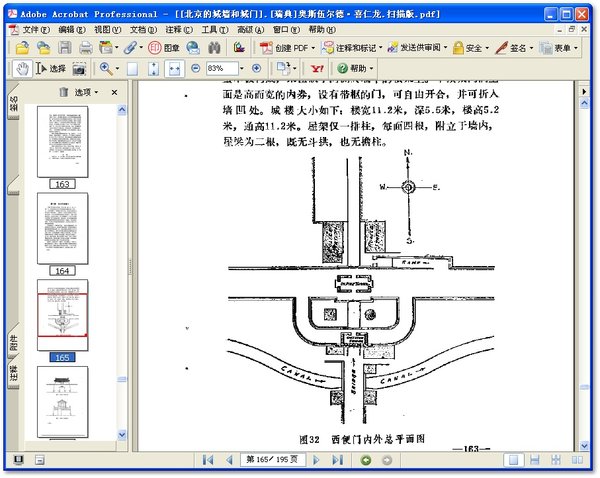This screenshot has width=600, height=478.
Task: Jump to first page arrow
Action: tap(208, 460)
